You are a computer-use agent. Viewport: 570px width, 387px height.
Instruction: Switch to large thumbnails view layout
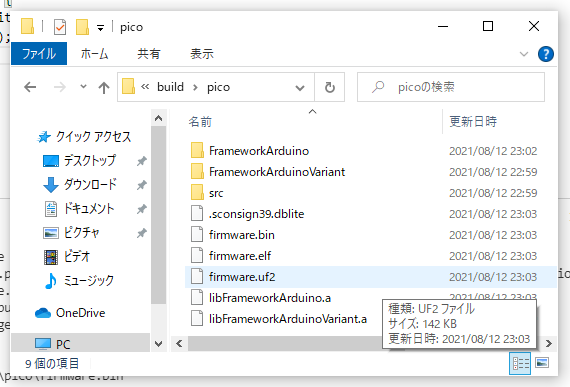click(x=542, y=363)
